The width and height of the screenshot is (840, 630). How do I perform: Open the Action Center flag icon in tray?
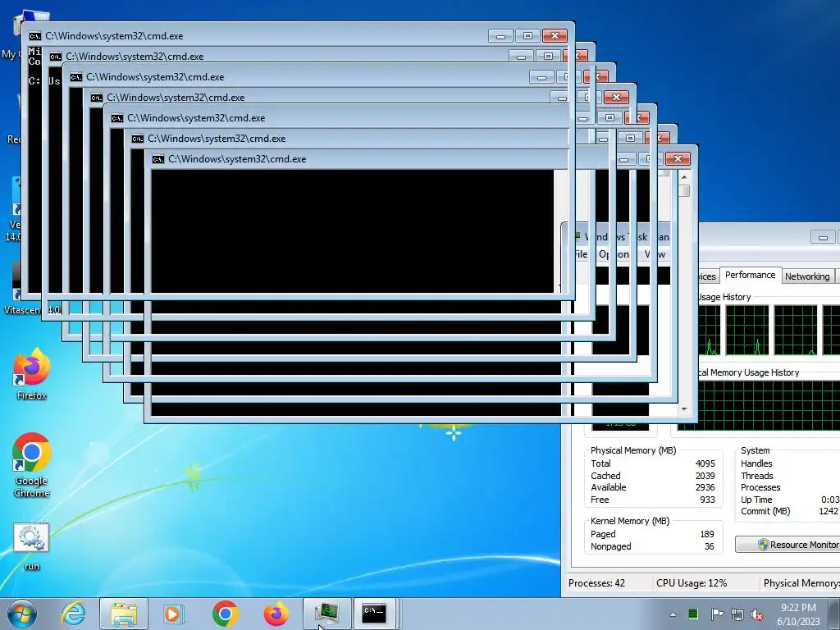coord(717,614)
